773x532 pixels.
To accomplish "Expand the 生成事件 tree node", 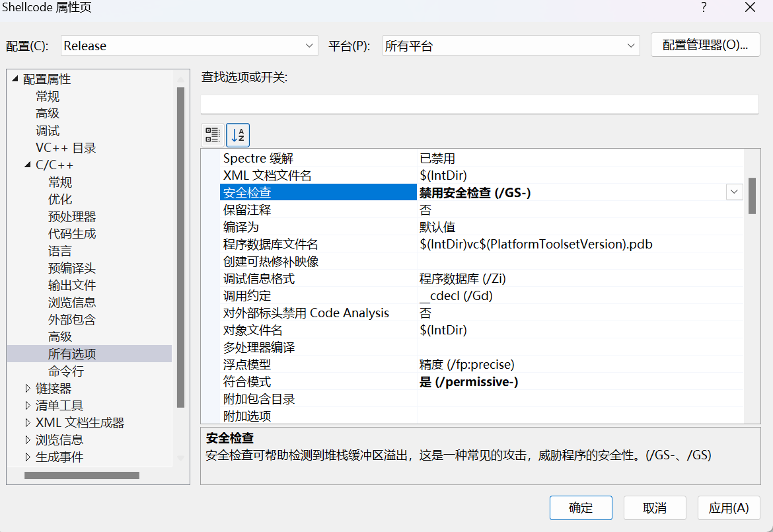I will click(x=28, y=457).
